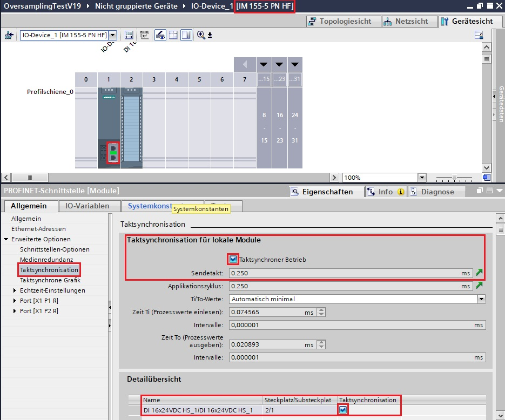The height and width of the screenshot is (420, 505).
Task: Toggle Taktsynchronisation checkbox for DI 16x24VDC HS_1
Action: 343,410
